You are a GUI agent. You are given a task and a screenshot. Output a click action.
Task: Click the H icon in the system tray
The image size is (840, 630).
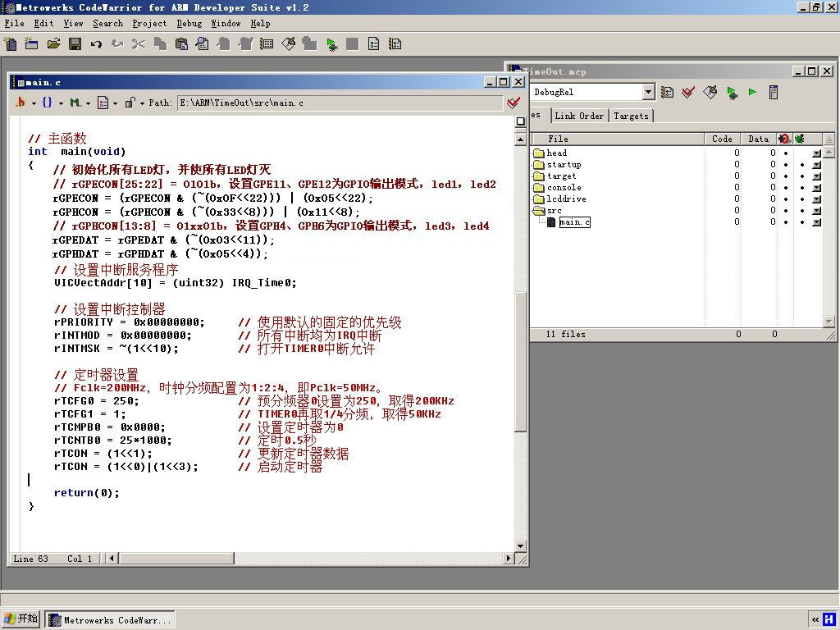pyautogui.click(x=829, y=620)
